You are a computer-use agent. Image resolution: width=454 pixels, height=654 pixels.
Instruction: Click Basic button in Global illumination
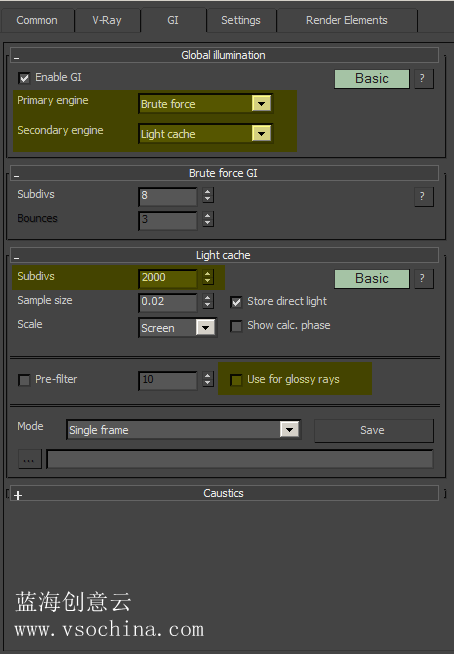pos(372,79)
